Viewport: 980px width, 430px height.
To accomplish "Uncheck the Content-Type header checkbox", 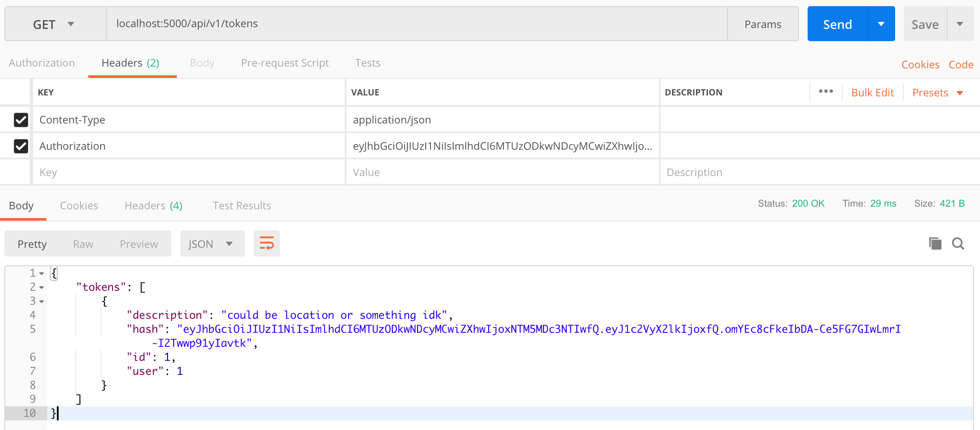I will [21, 120].
